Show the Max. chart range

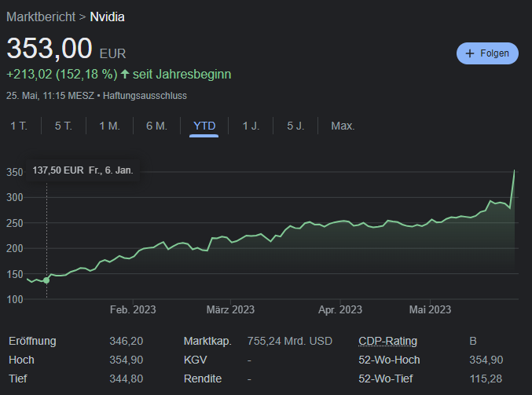click(343, 126)
